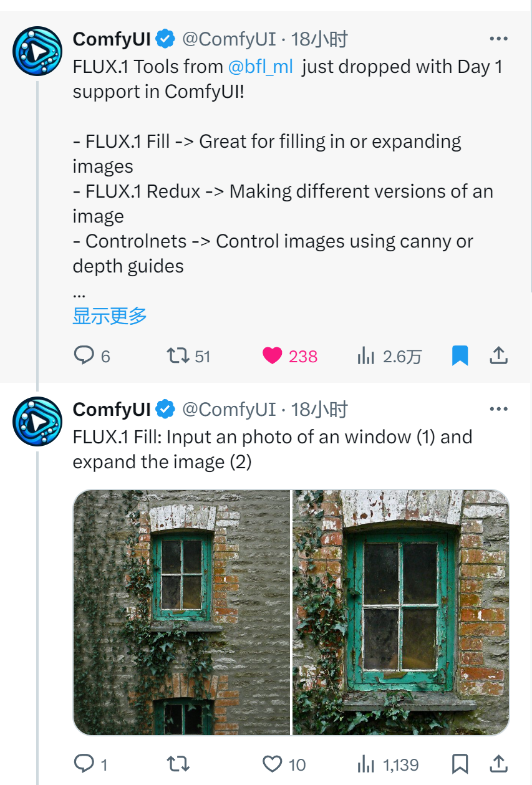Screen dimensions: 532x785
Task: View analytics showing 2.6万 views
Action: [366, 356]
